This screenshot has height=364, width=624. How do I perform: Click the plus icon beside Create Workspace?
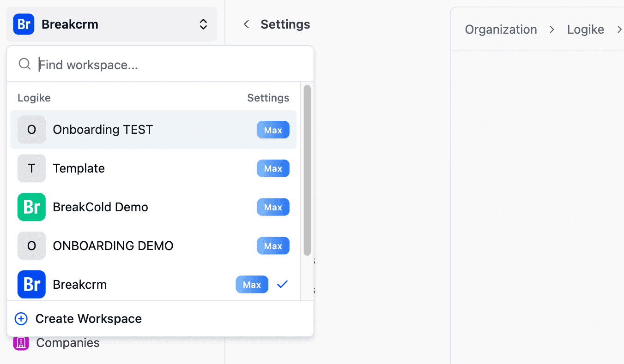pyautogui.click(x=21, y=318)
